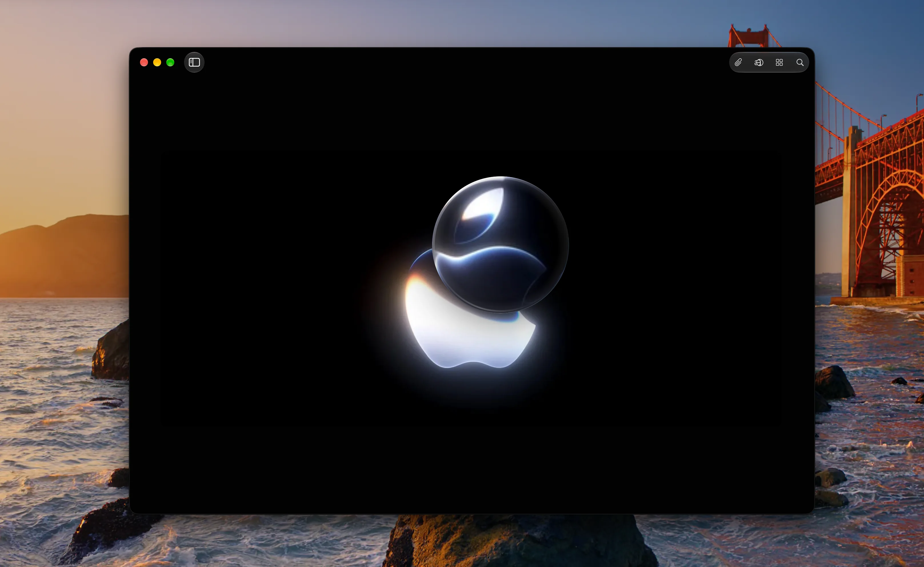
Task: Minimize the window using the yellow button
Action: (x=157, y=62)
